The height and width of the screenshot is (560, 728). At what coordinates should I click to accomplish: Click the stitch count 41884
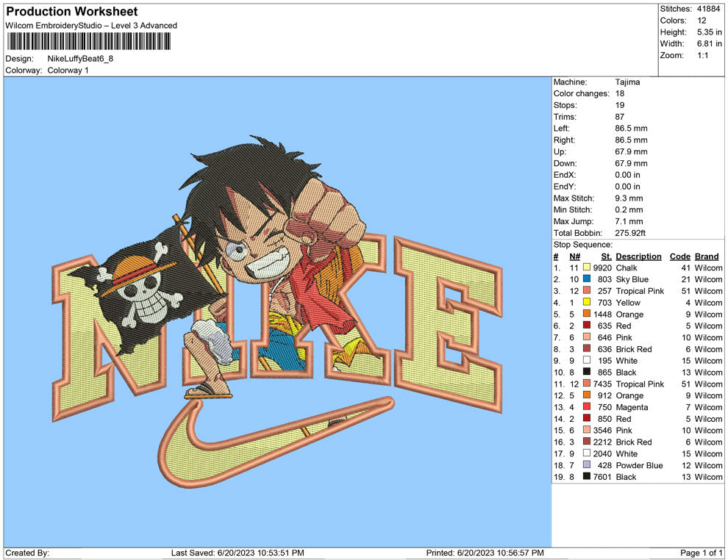(x=708, y=9)
